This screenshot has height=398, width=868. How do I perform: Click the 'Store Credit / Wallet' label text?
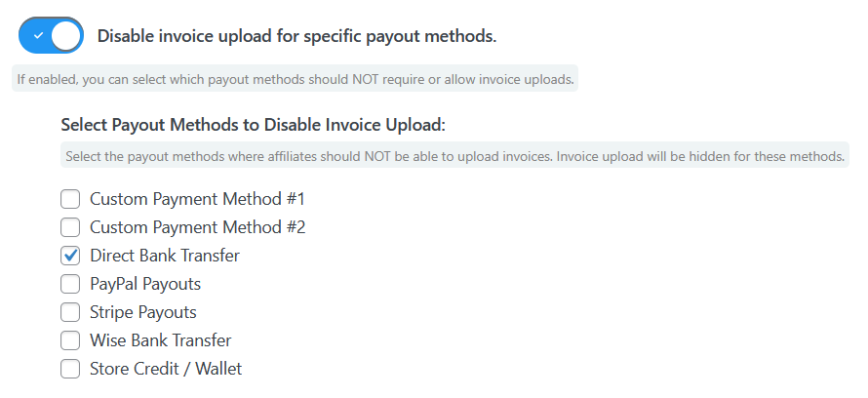pyautogui.click(x=166, y=369)
